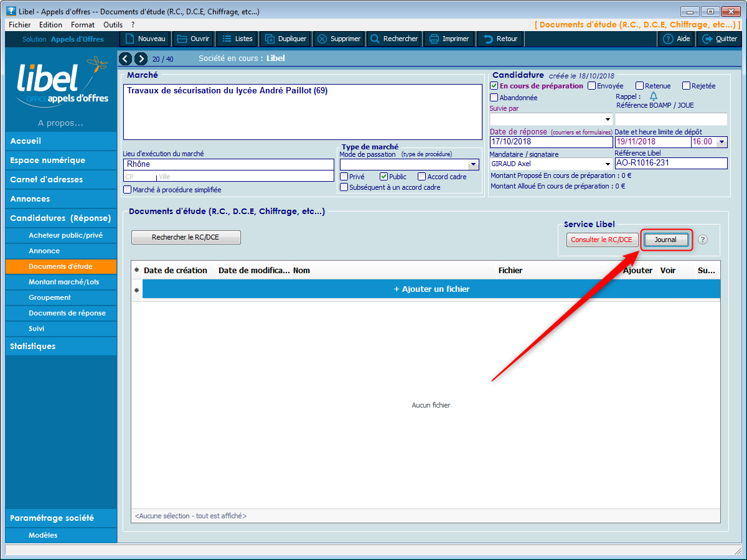Viewport: 747px width, 560px height.
Task: Show the Listes view
Action: (x=237, y=39)
